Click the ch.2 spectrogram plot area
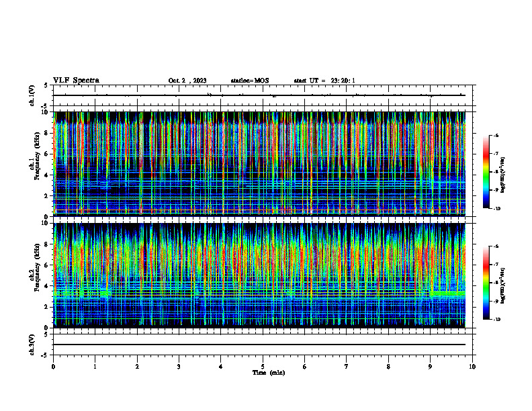 coord(259,275)
